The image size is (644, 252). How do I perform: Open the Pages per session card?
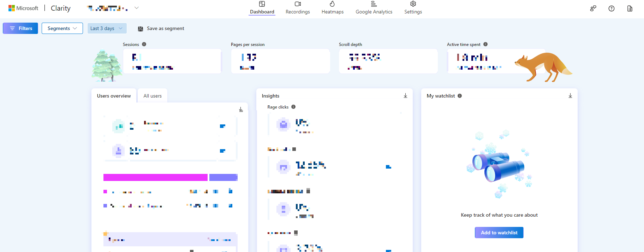click(x=280, y=61)
